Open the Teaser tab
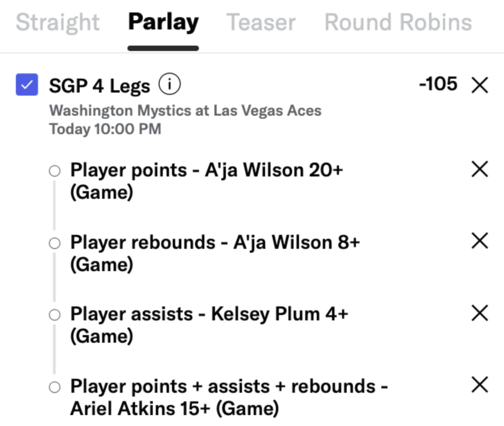Viewport: 504px width, 426px height. click(261, 22)
